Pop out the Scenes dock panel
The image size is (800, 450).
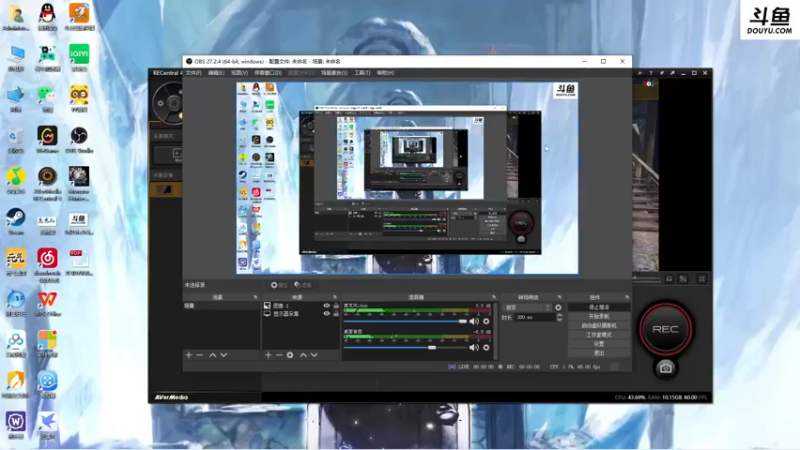point(255,297)
